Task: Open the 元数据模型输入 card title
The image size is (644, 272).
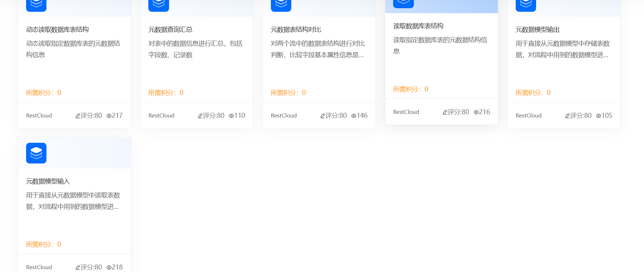Action: pyautogui.click(x=48, y=181)
